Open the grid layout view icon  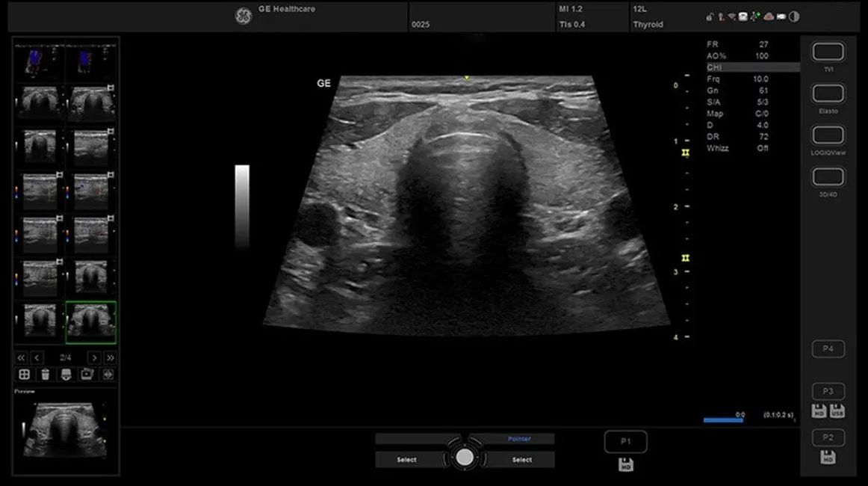24,374
